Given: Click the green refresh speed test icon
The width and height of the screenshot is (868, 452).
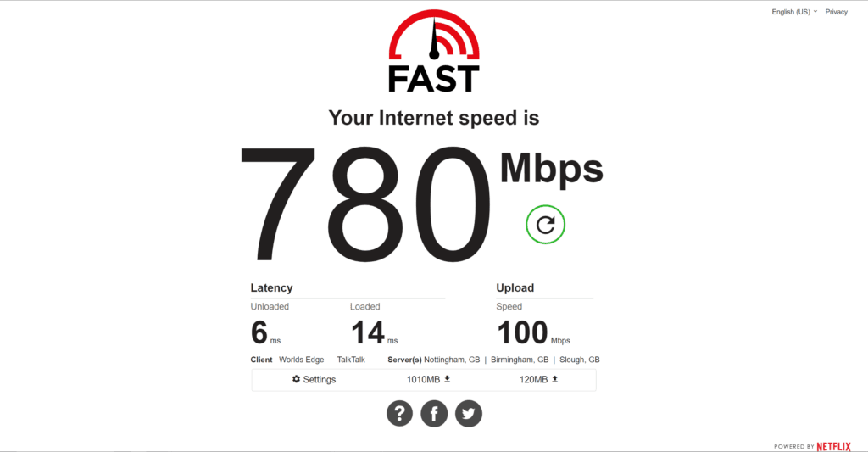Looking at the screenshot, I should (545, 225).
